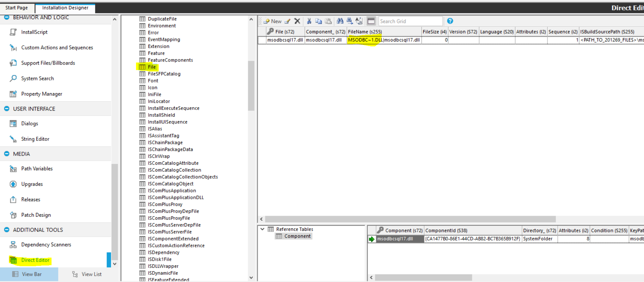Click the New button in grid toolbar
This screenshot has height=282, width=644.
[x=273, y=21]
